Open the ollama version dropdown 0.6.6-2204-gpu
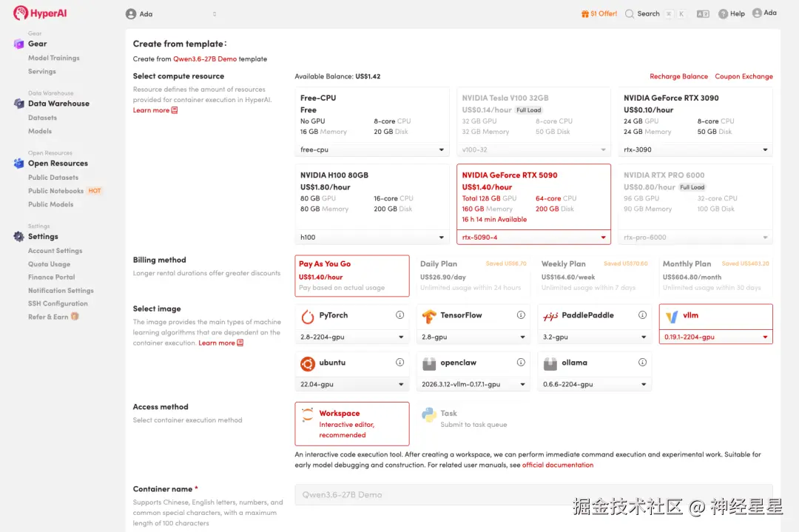 595,384
